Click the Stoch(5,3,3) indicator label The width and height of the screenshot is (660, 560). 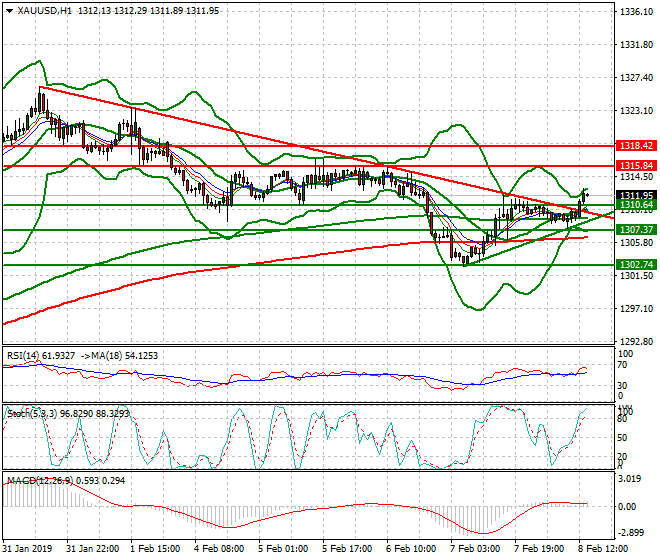click(30, 412)
